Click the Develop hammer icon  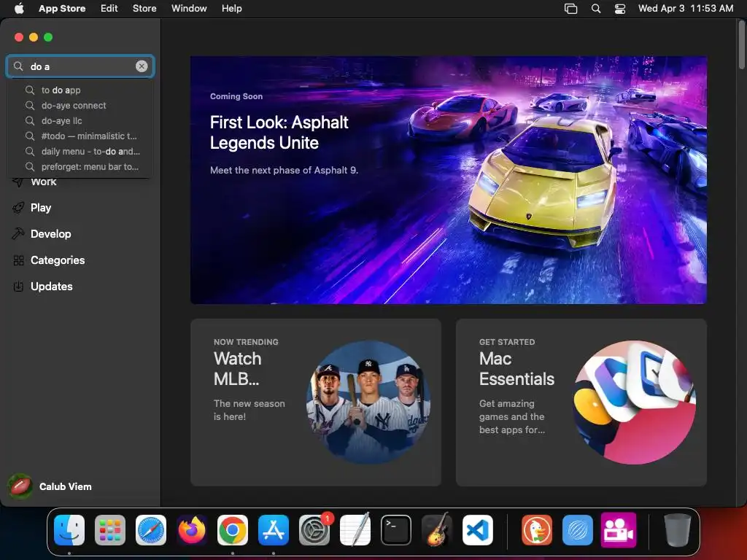18,234
